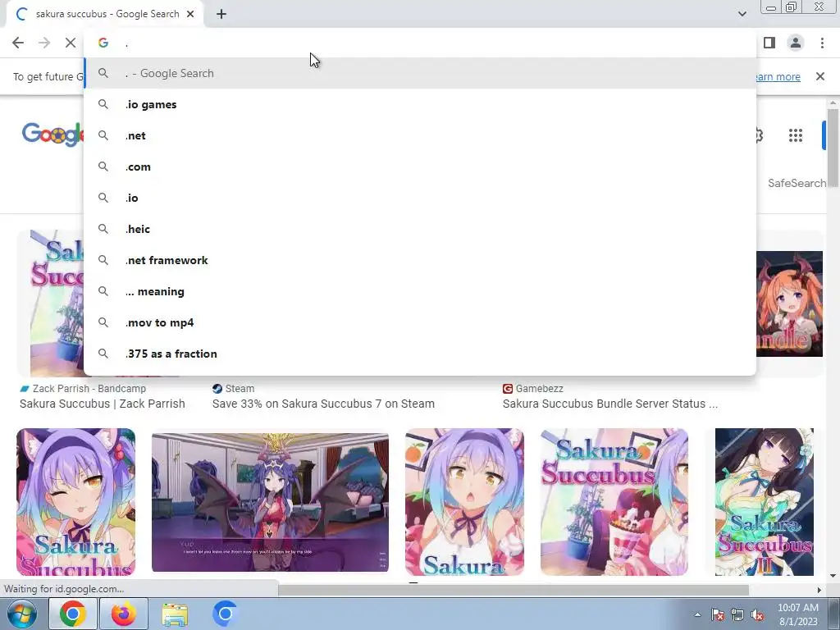Screen dimensions: 840x630
Task: Show hidden system tray icons
Action: coord(697,614)
